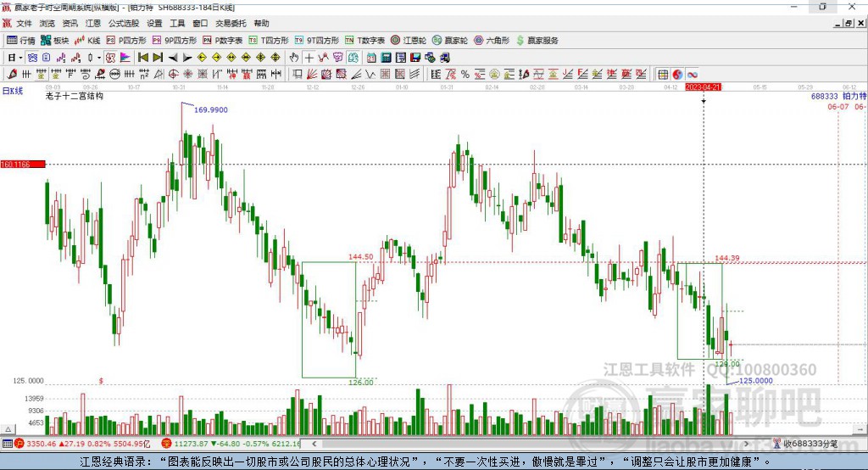Viewport: 868px width, 470px height.
Task: Open the 帮助 menu
Action: 261,23
